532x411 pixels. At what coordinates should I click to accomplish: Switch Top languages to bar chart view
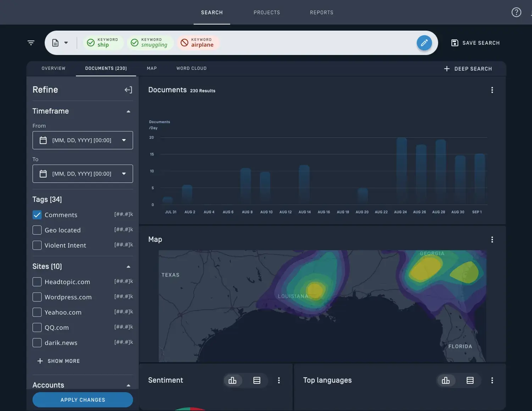point(446,380)
